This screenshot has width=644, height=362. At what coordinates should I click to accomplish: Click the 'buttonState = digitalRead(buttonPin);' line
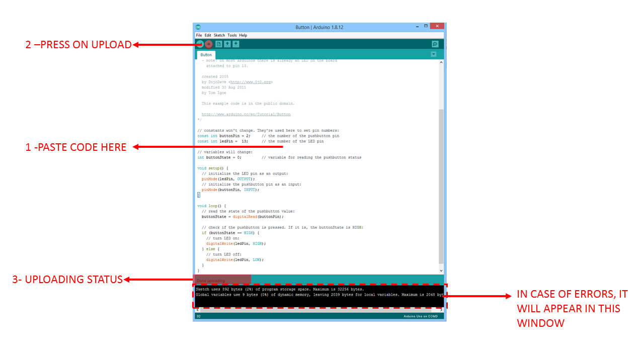[x=243, y=217]
